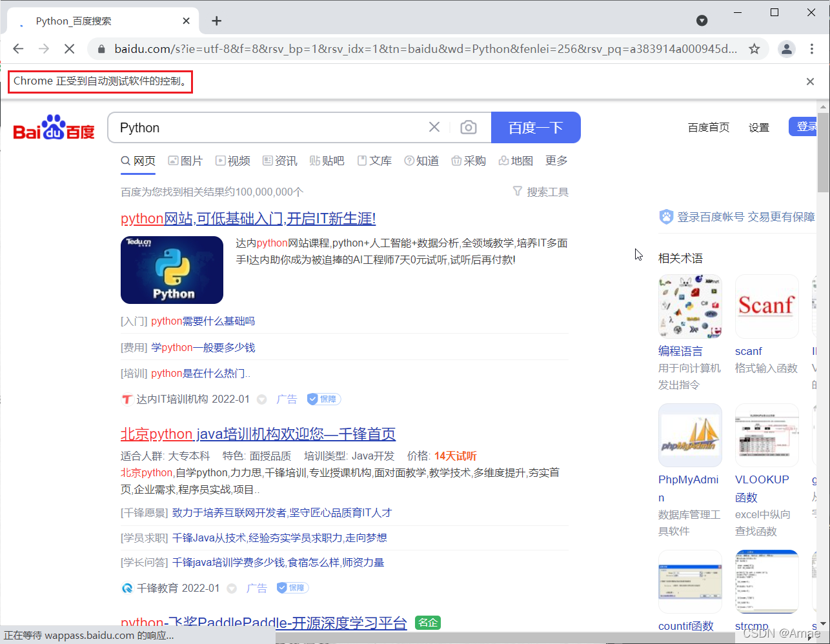Screen dimensions: 830x644
Task: Click the Tedu Python ad thumbnail
Action: coord(172,270)
